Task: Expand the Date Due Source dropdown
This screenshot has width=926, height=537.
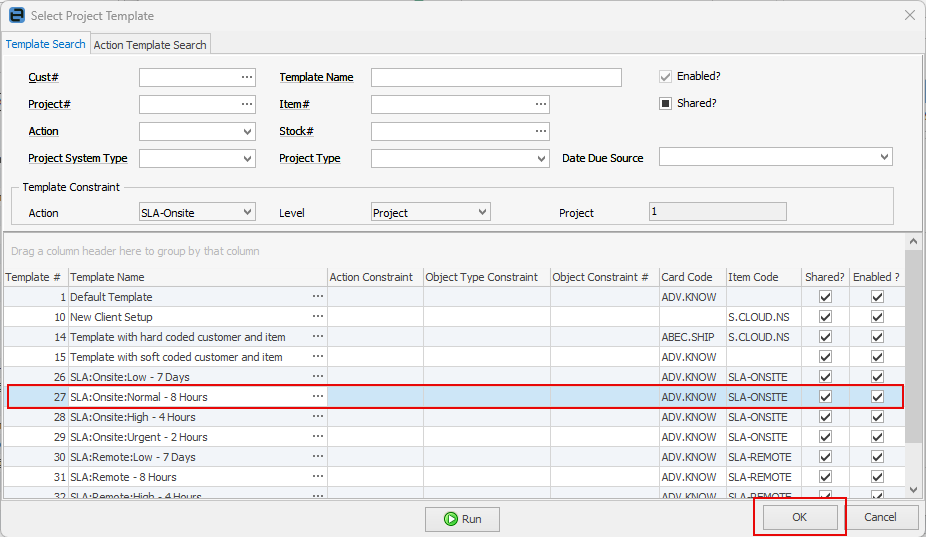Action: pos(884,157)
